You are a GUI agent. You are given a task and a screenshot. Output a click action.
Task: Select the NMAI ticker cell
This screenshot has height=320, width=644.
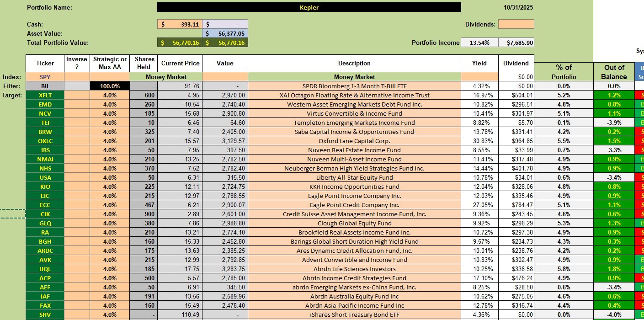[45, 159]
